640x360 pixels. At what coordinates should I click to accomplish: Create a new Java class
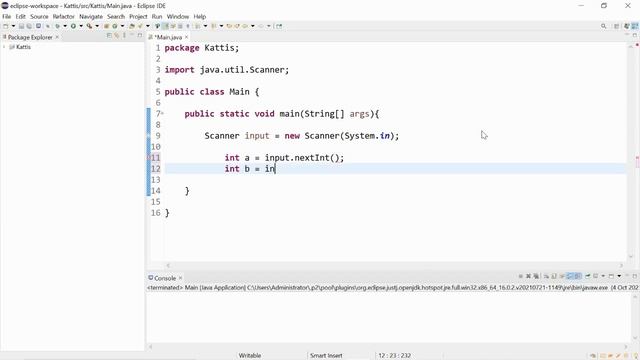tap(115, 26)
